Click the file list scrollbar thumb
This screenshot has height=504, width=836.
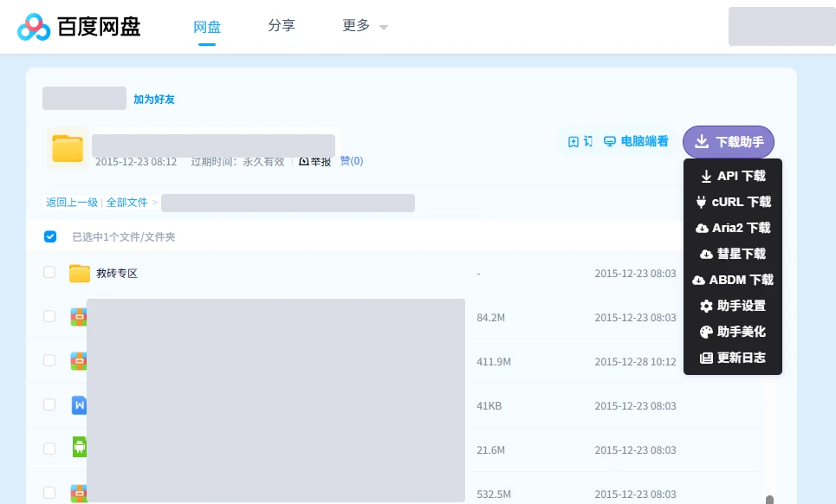click(769, 500)
